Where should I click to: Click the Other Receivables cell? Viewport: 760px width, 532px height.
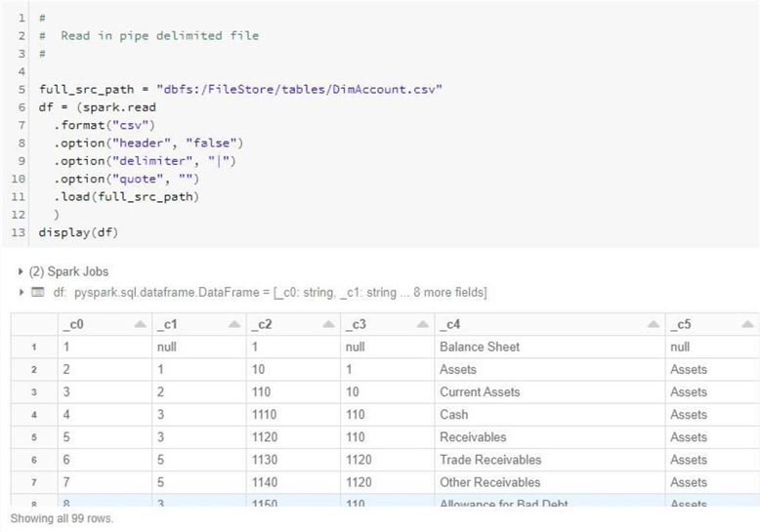tap(489, 482)
